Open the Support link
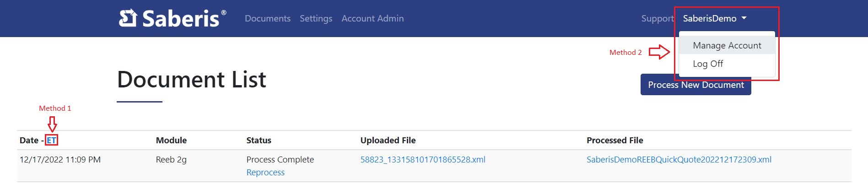 [658, 18]
